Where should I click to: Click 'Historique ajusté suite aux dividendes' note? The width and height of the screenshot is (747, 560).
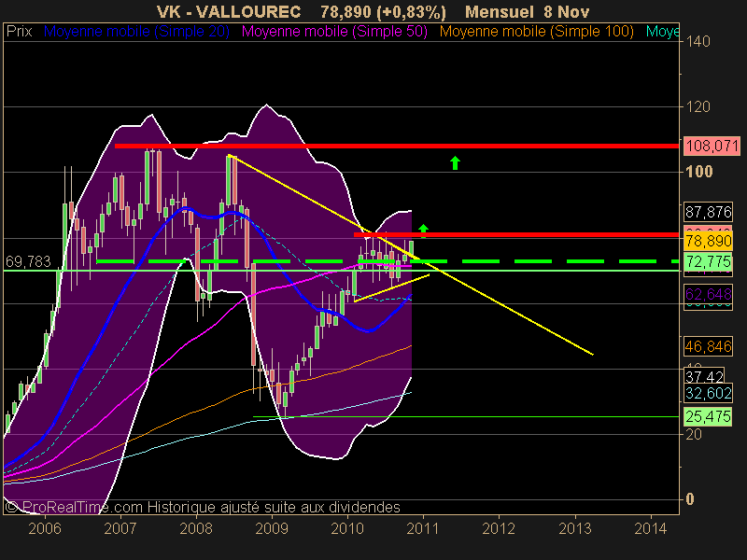click(x=274, y=507)
